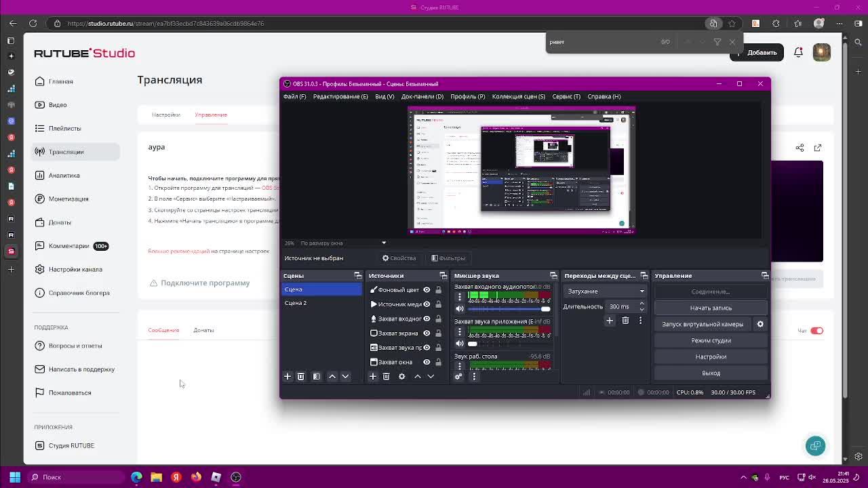This screenshot has height=488, width=868.
Task: Toggle visibility of Фоновый цвет source
Action: 427,290
